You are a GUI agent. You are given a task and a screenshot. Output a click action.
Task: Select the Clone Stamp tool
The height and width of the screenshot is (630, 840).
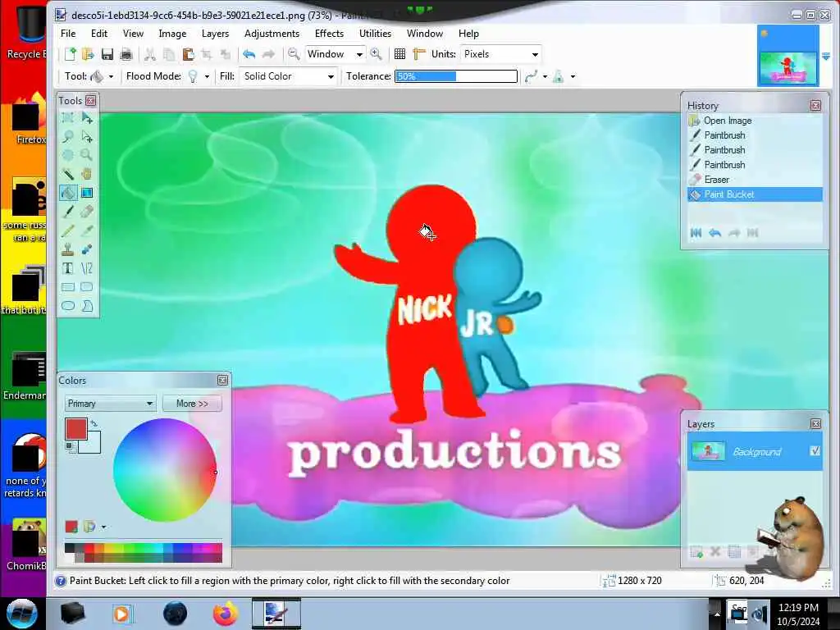[x=67, y=249]
